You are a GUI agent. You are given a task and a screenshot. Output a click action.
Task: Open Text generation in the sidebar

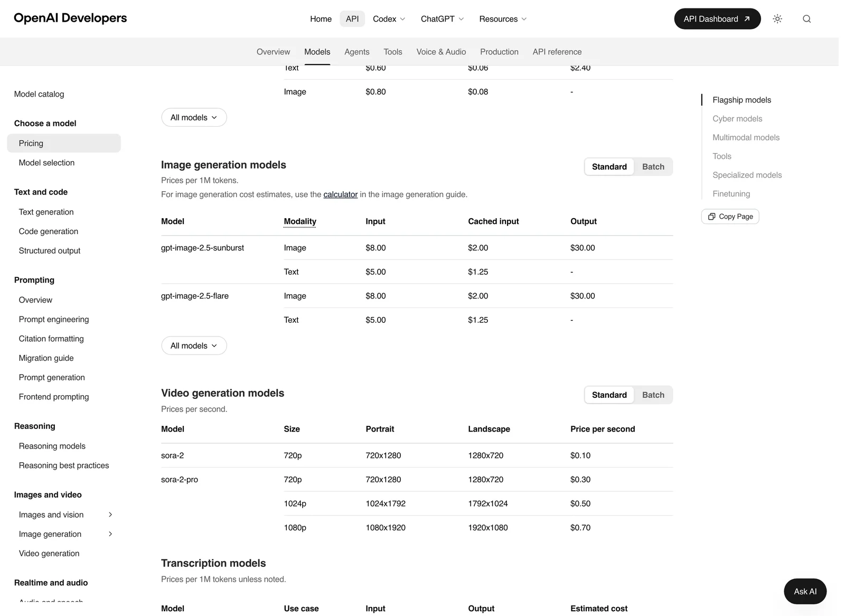[46, 212]
